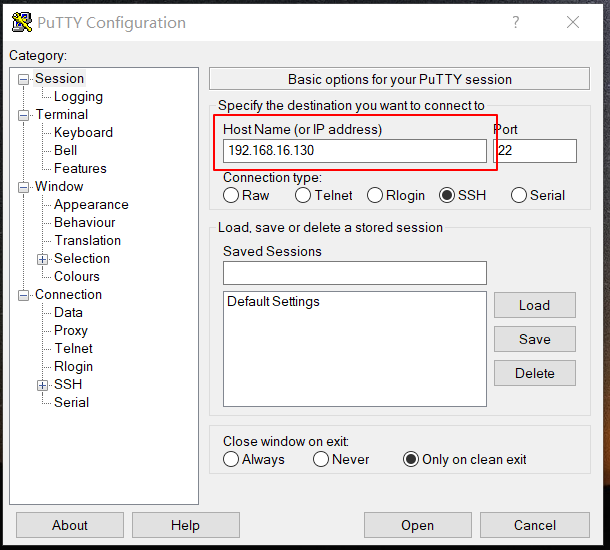Select Default Settings in the sessions list
The width and height of the screenshot is (610, 550).
pos(273,301)
